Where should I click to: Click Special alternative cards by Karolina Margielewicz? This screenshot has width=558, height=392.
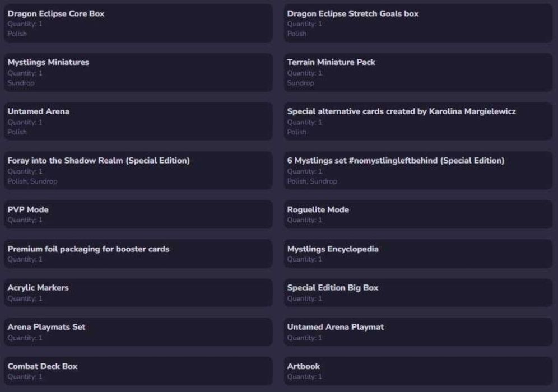[x=417, y=121]
